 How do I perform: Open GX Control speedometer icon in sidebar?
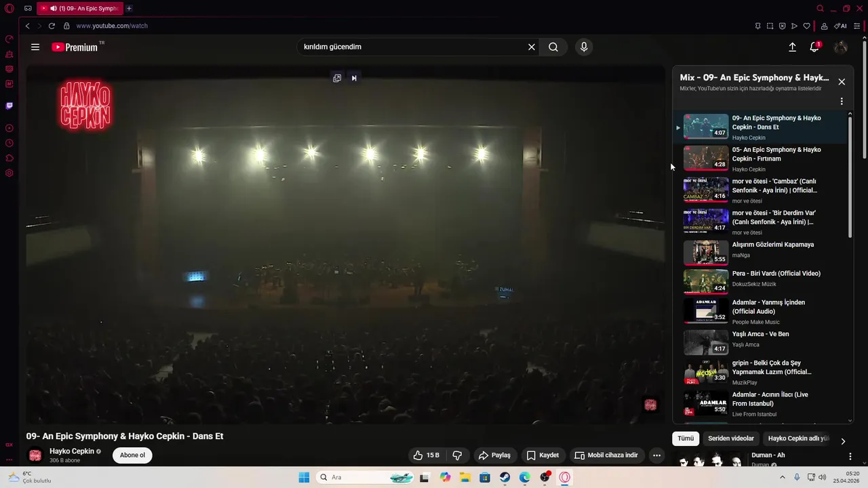pyautogui.click(x=9, y=39)
